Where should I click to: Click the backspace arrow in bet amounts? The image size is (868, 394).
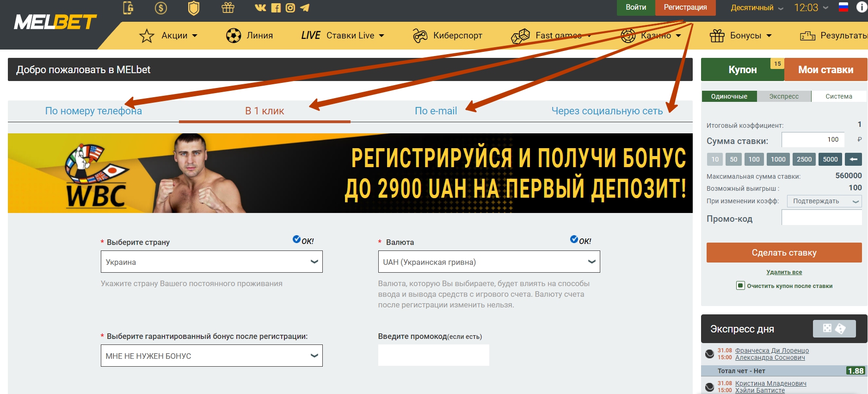[x=854, y=159]
